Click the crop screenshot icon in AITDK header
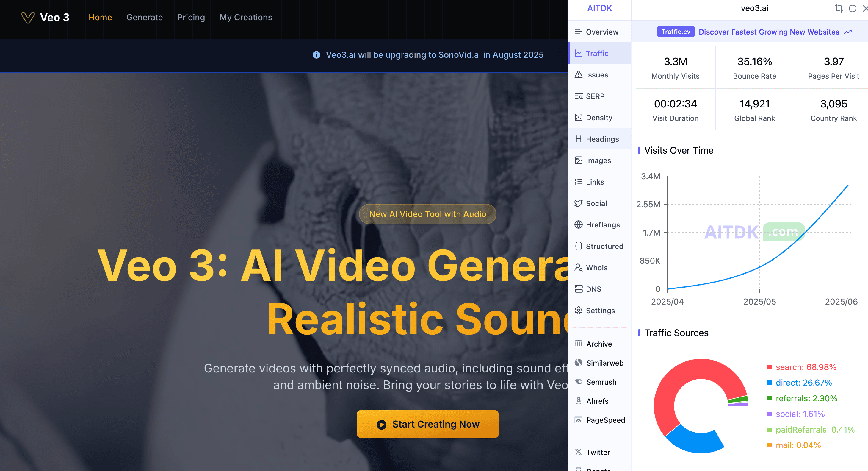Screen dimensions: 868x471 839,8
